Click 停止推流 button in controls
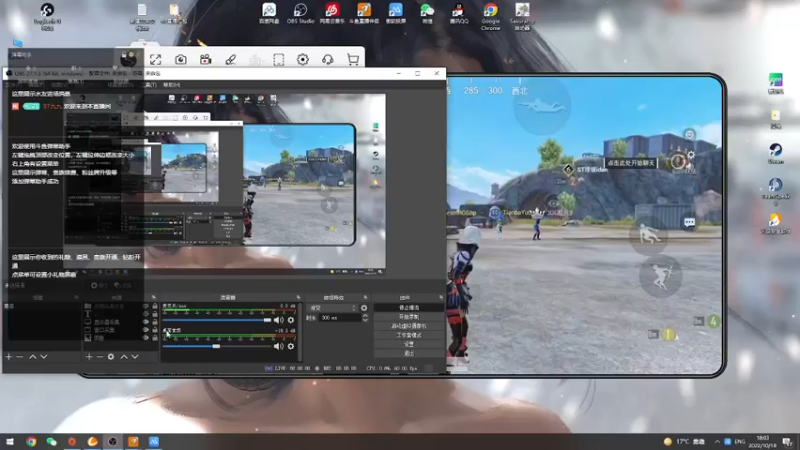 pyautogui.click(x=409, y=308)
